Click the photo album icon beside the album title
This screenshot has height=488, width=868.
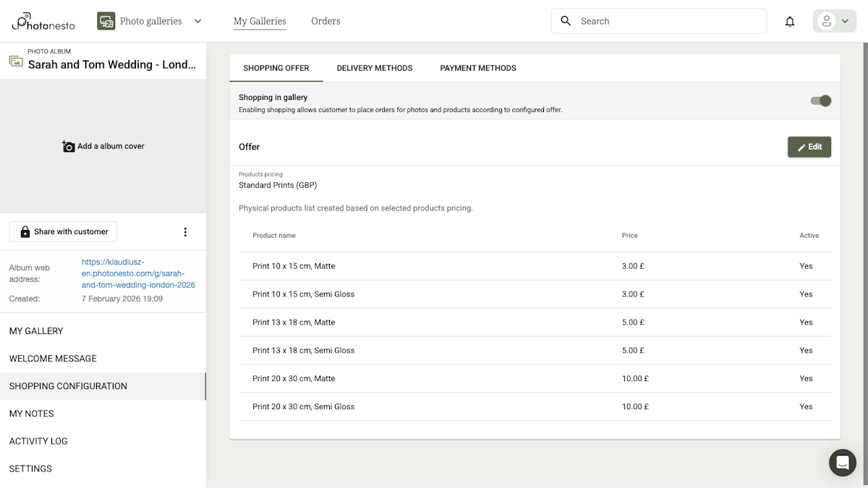(x=16, y=62)
